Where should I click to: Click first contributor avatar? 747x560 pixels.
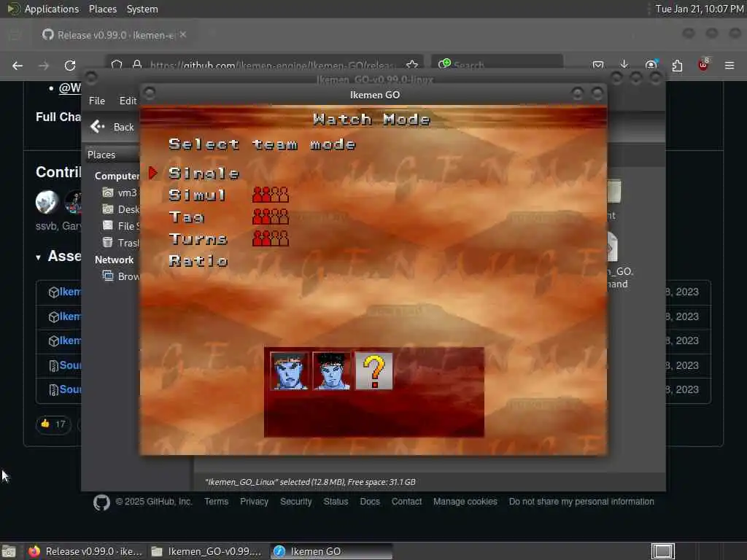click(x=47, y=201)
